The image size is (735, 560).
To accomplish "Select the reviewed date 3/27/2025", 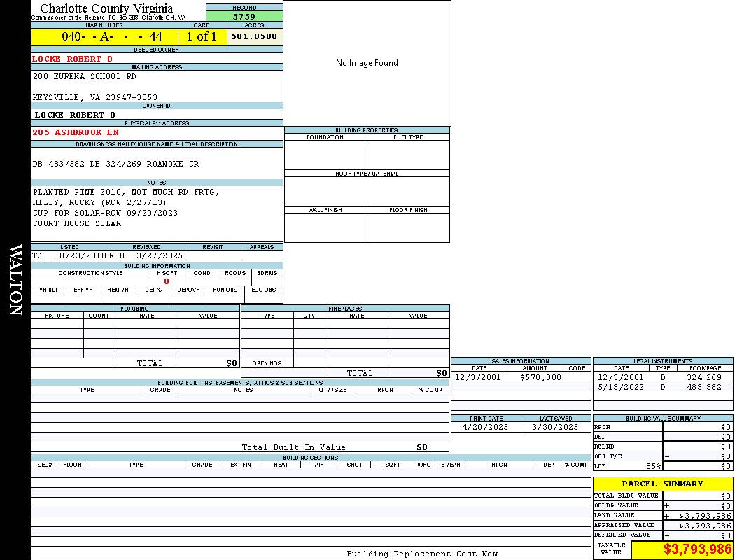I will (x=155, y=256).
